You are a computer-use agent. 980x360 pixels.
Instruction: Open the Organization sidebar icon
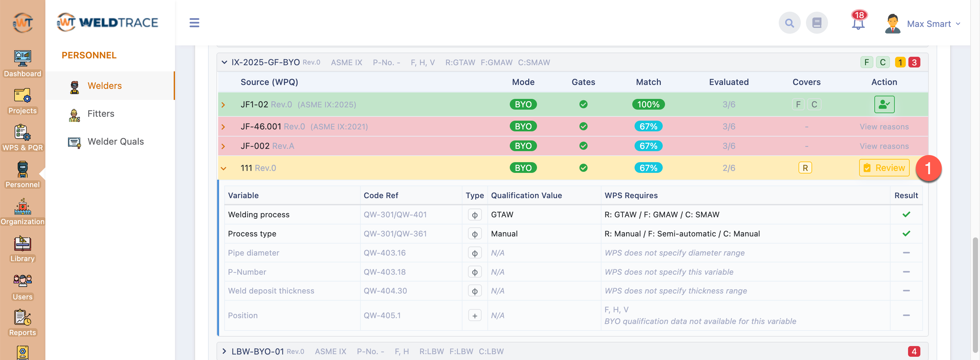coord(22,211)
